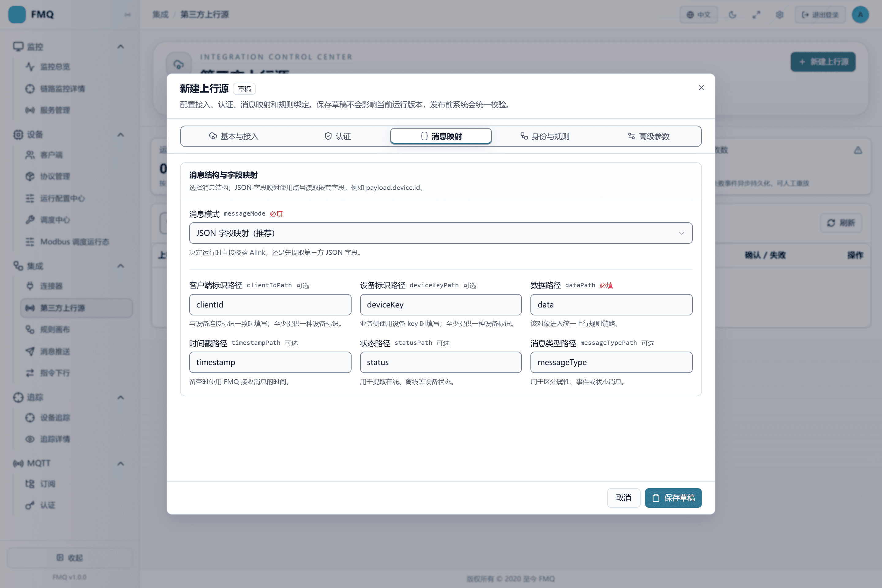
Task: Switch to the 基本与接入 tab
Action: 234,136
